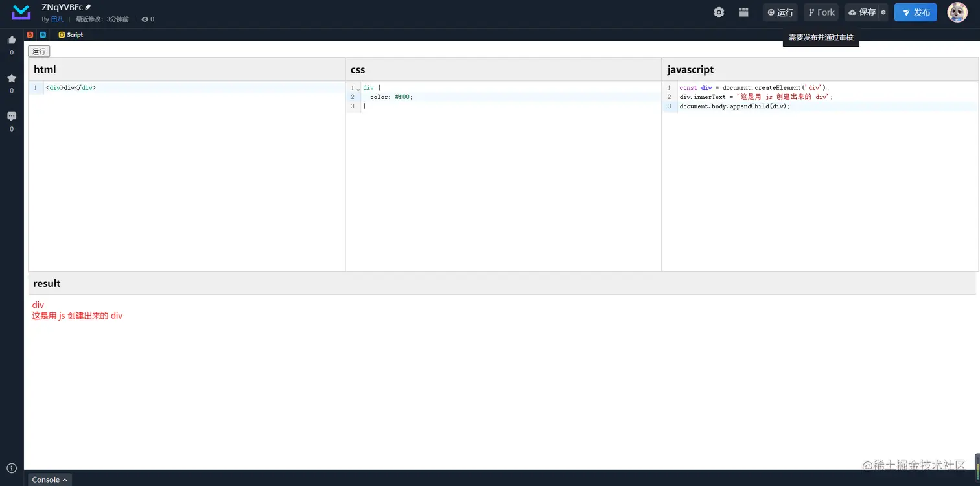Open the layout switcher grid icon
This screenshot has height=486, width=980.
click(x=743, y=12)
